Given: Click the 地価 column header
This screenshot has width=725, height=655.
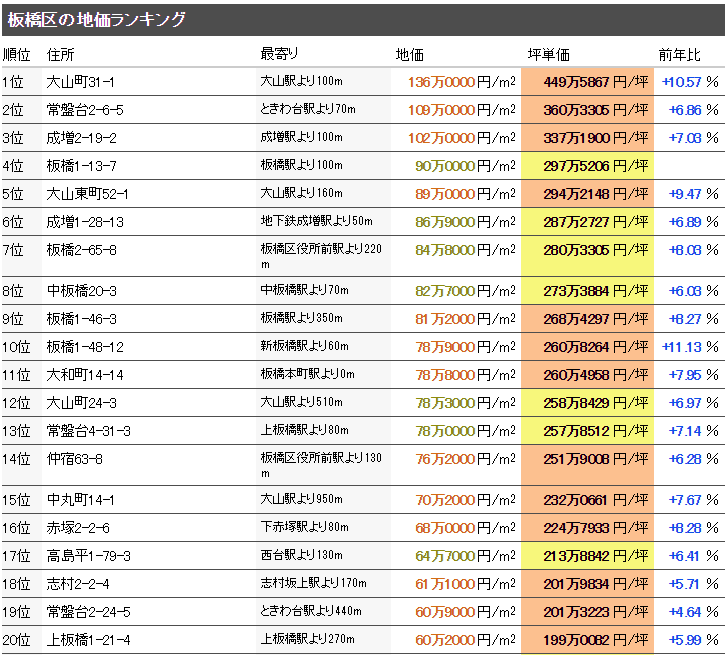Looking at the screenshot, I should click(410, 54).
